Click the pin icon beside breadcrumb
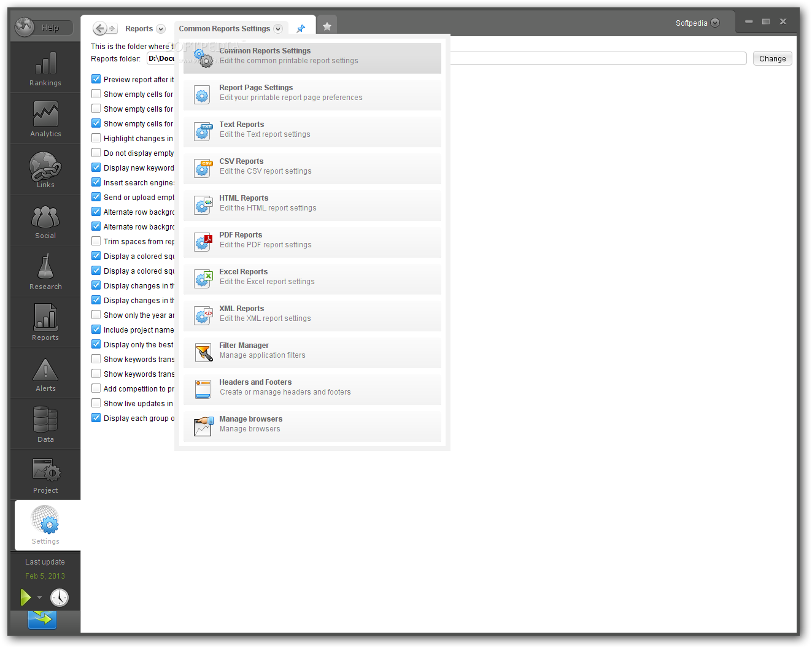The height and width of the screenshot is (648, 812). [x=301, y=29]
